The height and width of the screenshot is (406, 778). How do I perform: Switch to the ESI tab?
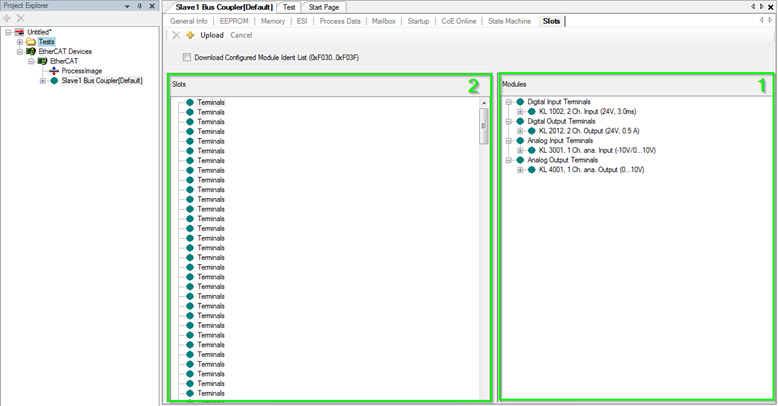point(302,21)
